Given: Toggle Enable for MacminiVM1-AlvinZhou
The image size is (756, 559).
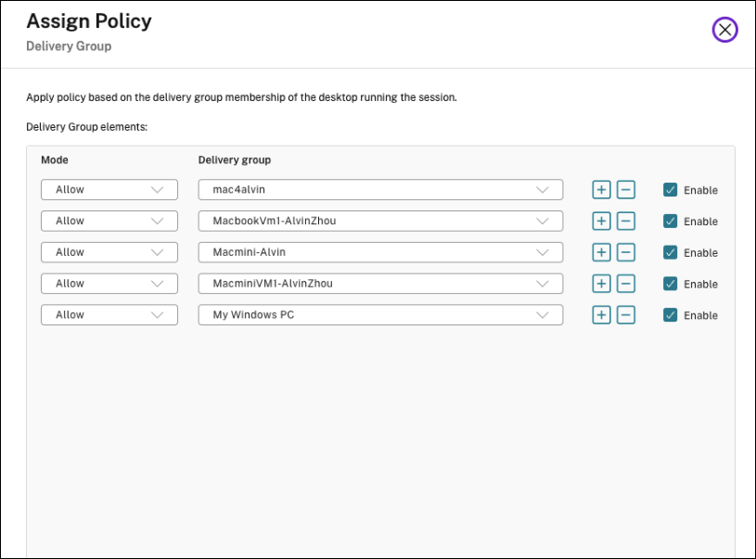Looking at the screenshot, I should (x=671, y=284).
